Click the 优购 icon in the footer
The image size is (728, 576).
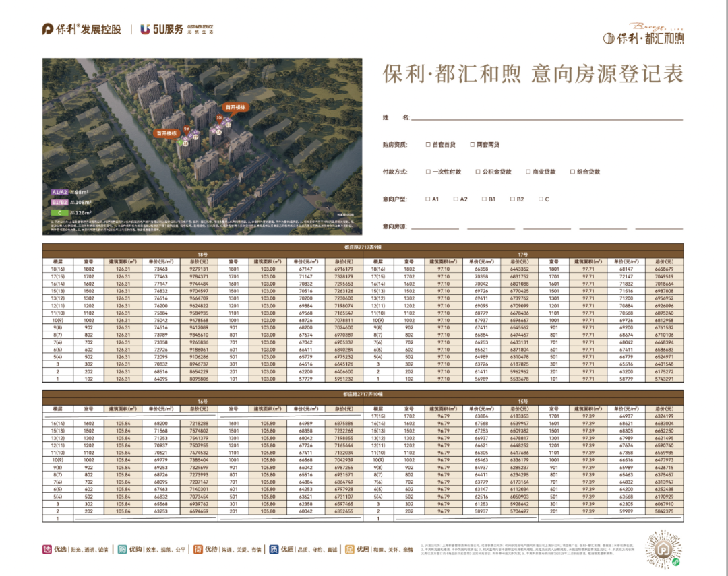coord(122,549)
